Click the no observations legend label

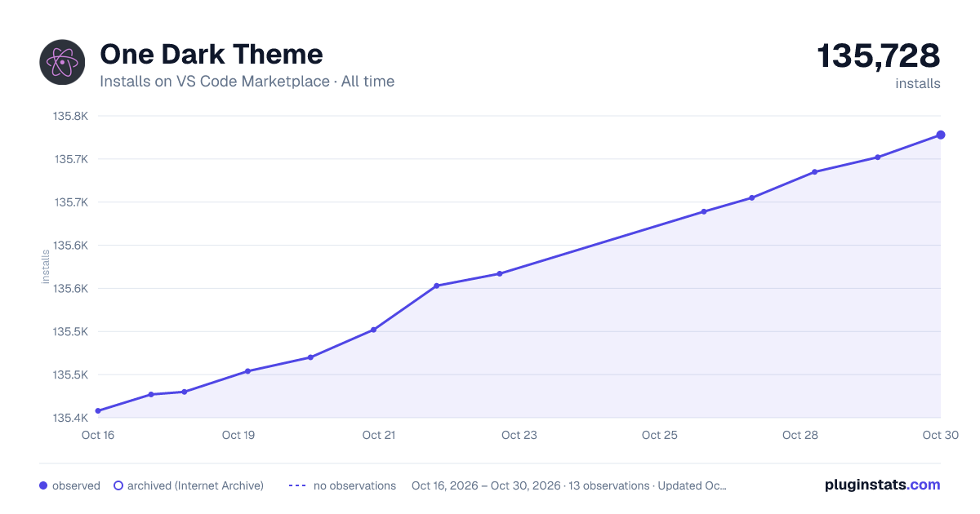[x=354, y=485]
